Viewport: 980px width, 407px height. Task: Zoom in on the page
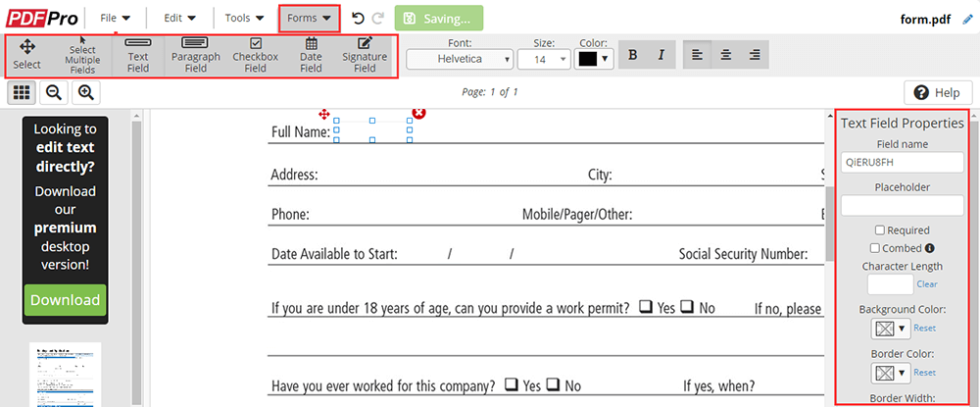coord(86,92)
